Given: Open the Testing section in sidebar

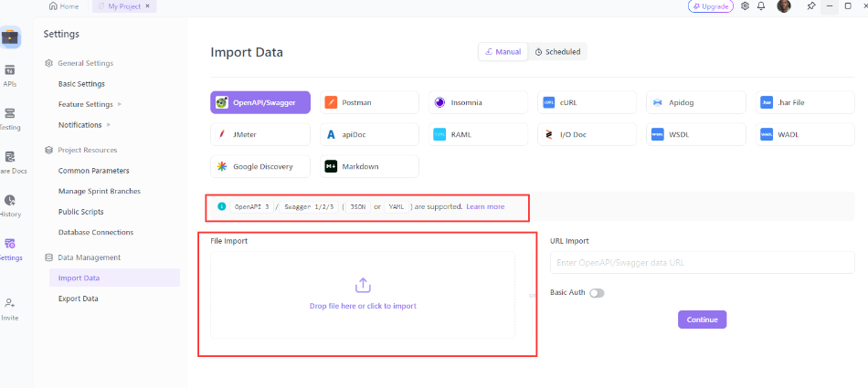Looking at the screenshot, I should coord(10,119).
